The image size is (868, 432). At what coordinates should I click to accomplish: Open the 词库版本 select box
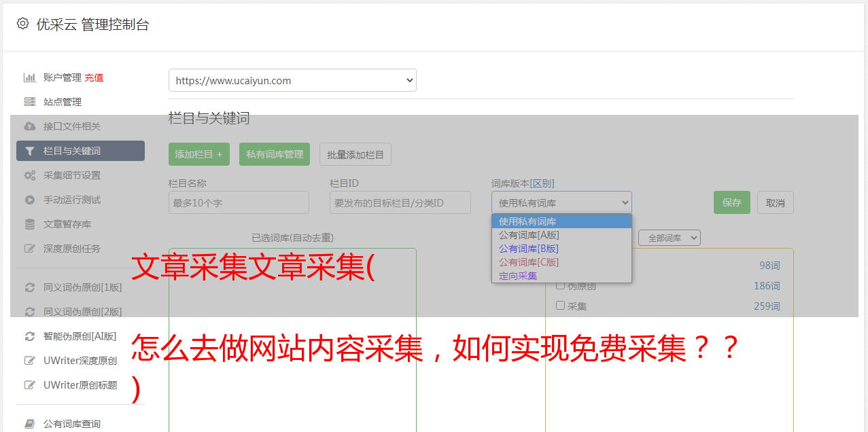561,202
